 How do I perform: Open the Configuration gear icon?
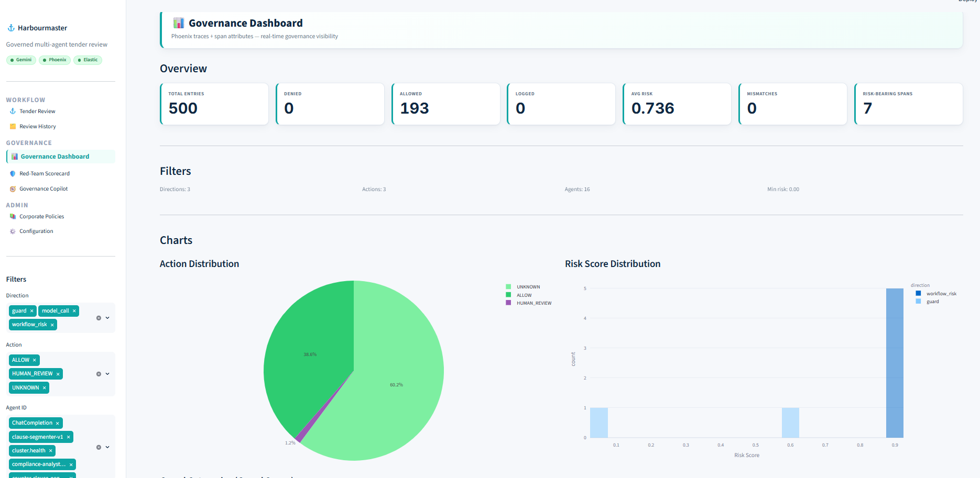tap(13, 231)
